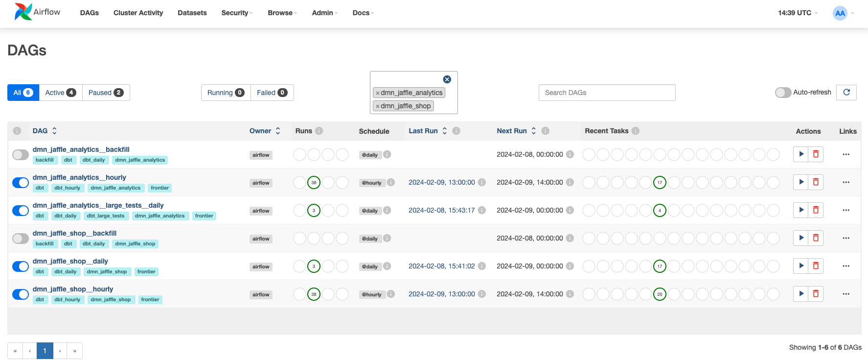Expand the Admin menu
Image resolution: width=868 pixels, height=362 pixels.
coord(324,13)
